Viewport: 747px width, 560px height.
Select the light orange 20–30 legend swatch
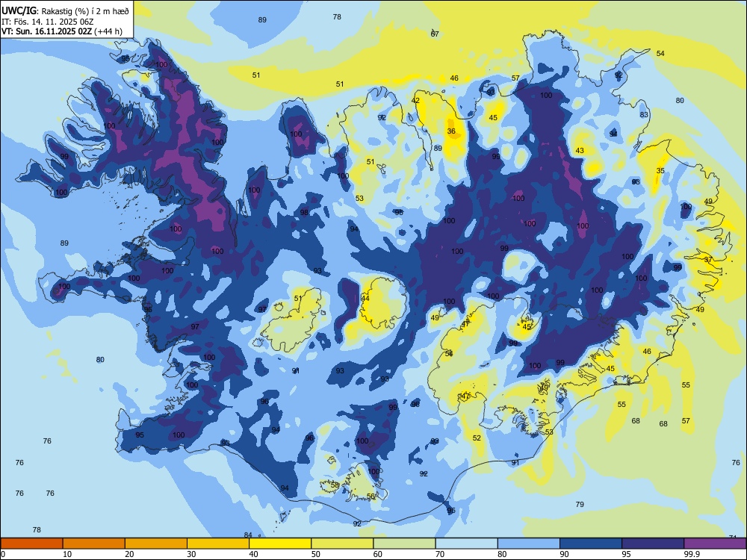[x=156, y=544]
